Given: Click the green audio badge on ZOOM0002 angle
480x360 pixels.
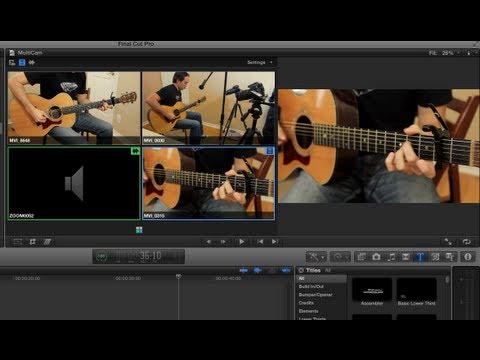Looking at the screenshot, I should 135,151.
